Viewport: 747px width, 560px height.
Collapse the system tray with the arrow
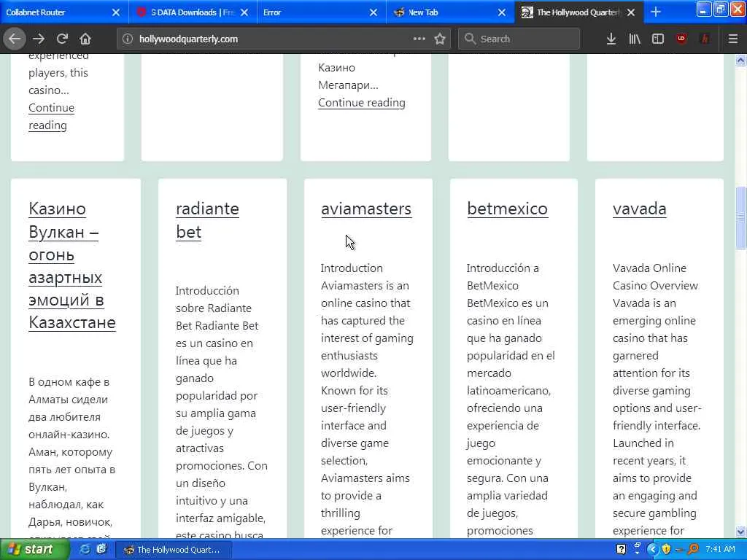652,550
